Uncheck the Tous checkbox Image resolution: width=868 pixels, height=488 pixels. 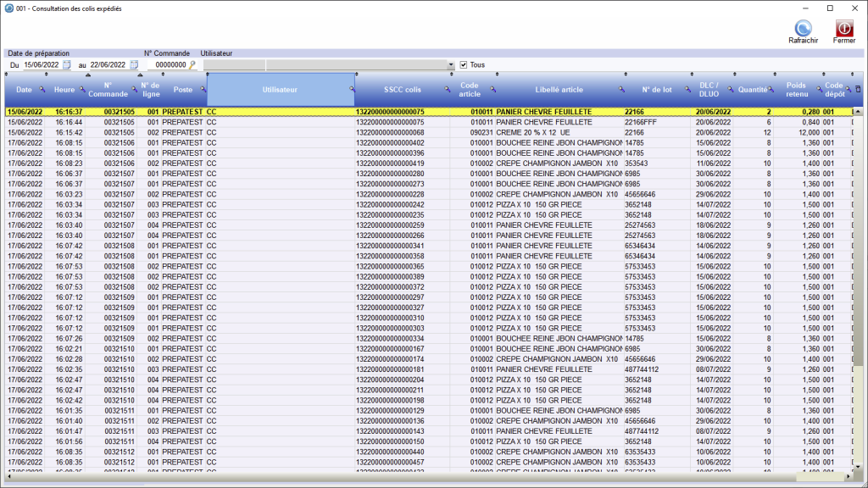click(463, 64)
